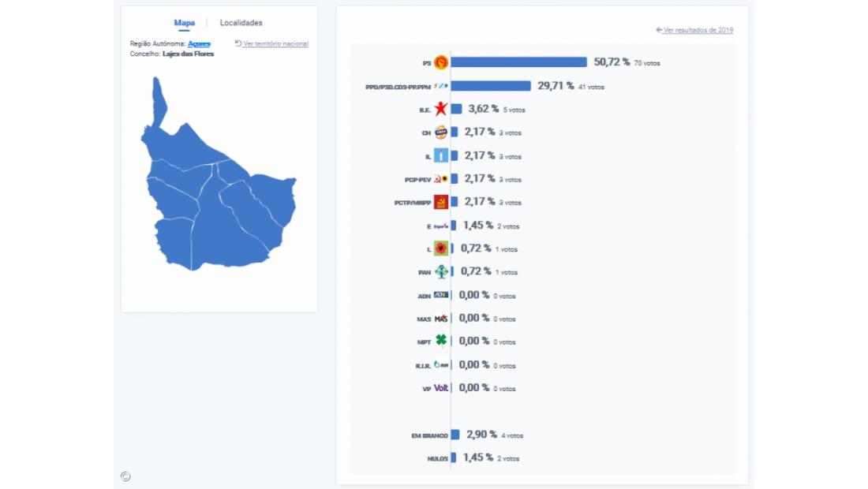Click the MPT green clover logo

click(441, 342)
